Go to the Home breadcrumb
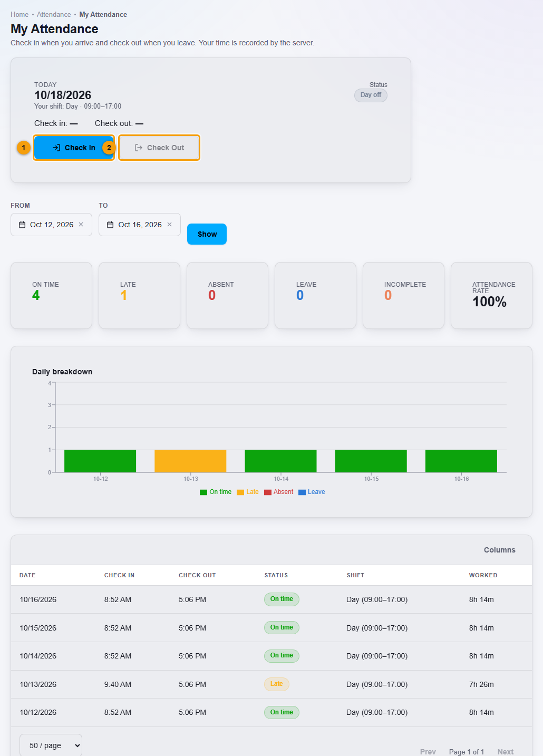Image resolution: width=543 pixels, height=756 pixels. tap(20, 15)
